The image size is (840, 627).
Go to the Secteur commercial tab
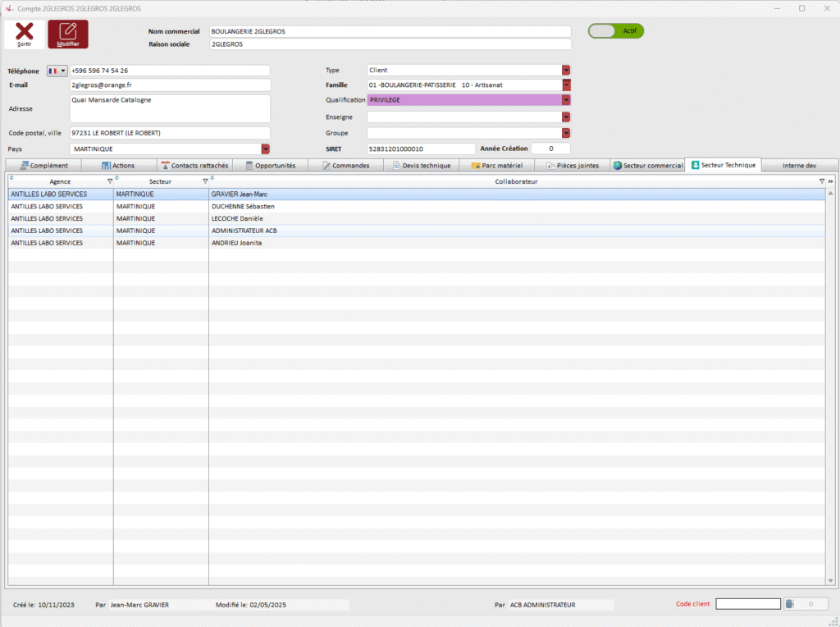tap(647, 165)
